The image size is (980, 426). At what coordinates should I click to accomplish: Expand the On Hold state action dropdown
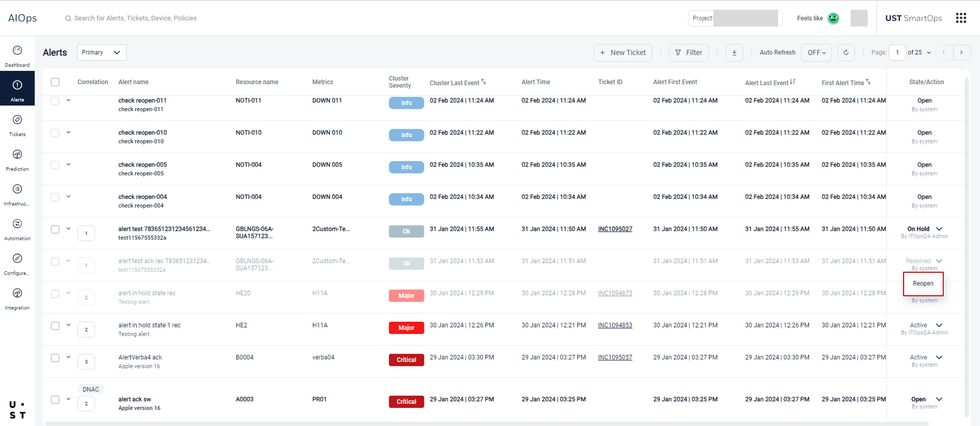(x=939, y=229)
